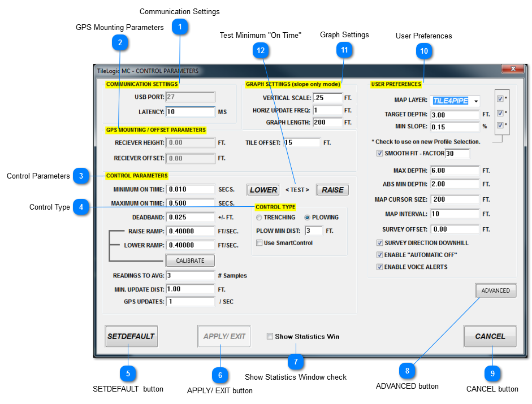Uncheck SURVEY DIRECTION DOWNHILL
532x404 pixels.
coord(379,242)
